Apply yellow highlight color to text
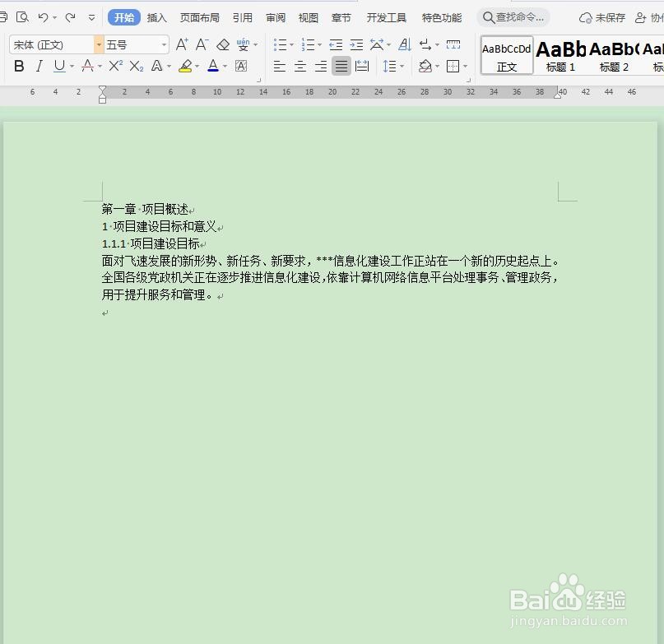 185,66
